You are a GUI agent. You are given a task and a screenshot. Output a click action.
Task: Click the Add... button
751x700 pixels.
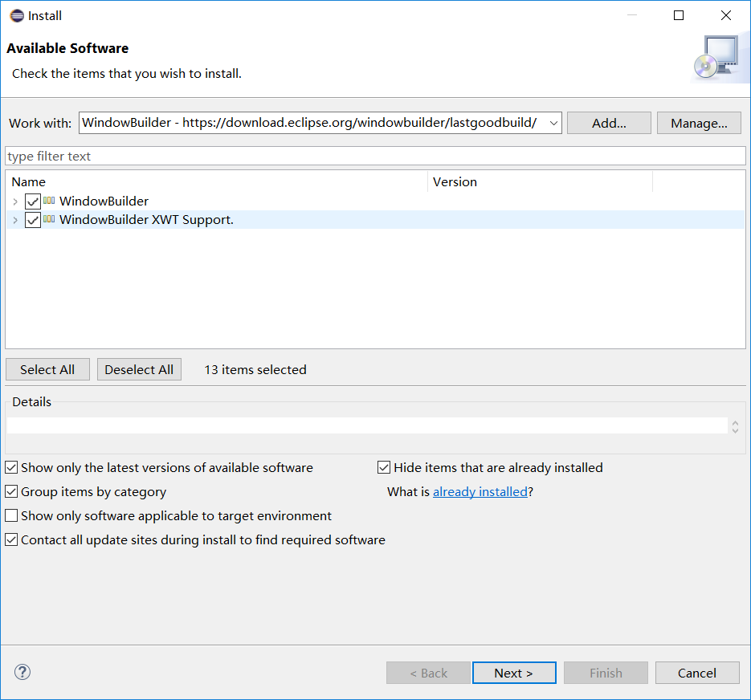click(x=609, y=122)
